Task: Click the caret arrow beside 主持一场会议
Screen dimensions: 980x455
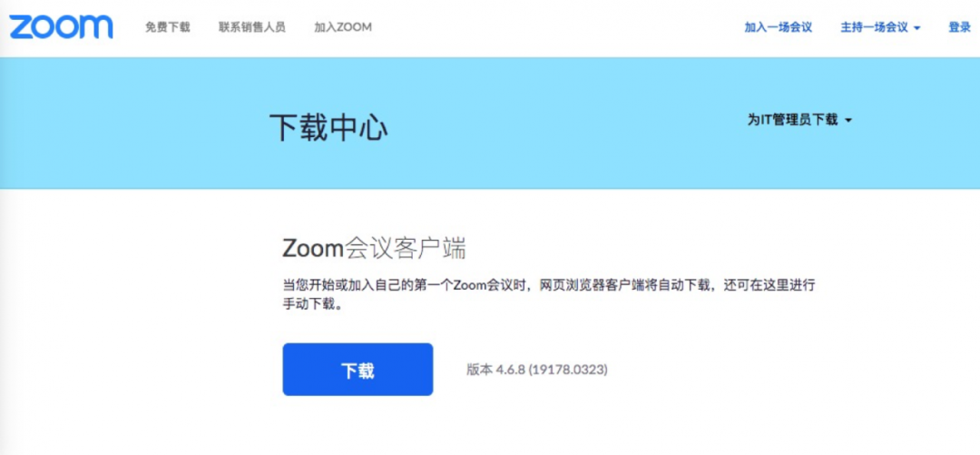Action: tap(916, 28)
